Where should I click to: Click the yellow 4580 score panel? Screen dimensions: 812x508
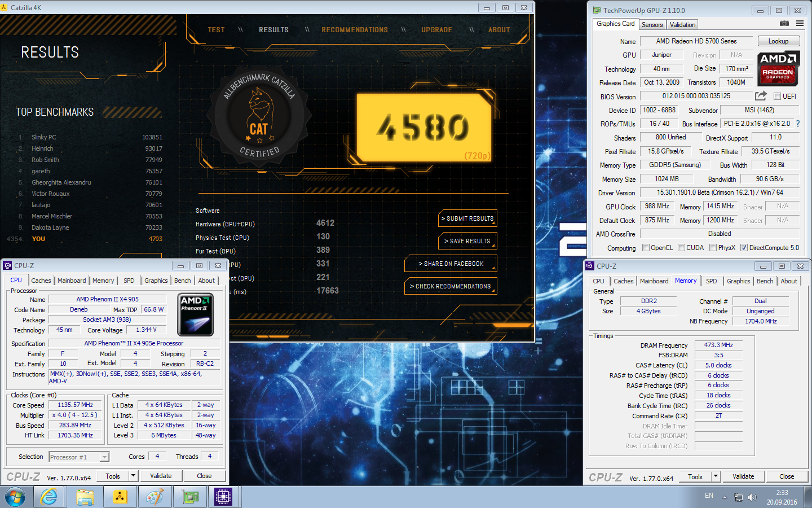click(x=424, y=128)
